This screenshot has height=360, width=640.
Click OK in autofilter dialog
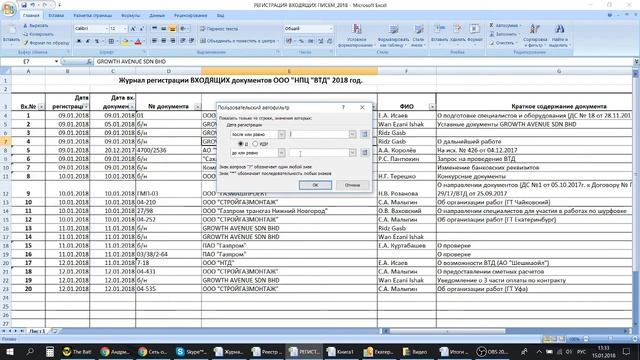[315, 185]
